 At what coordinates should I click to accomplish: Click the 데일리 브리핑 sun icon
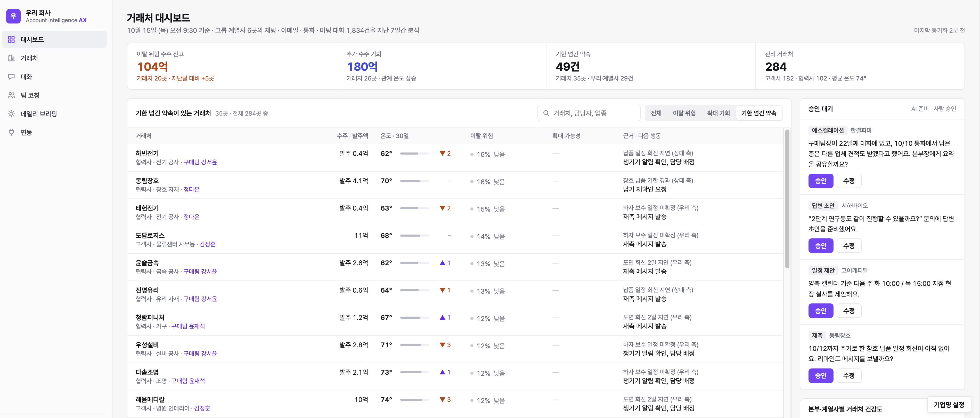11,114
